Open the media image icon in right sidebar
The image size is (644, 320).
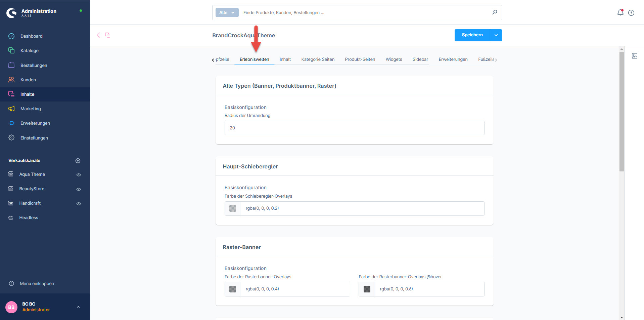[x=634, y=56]
